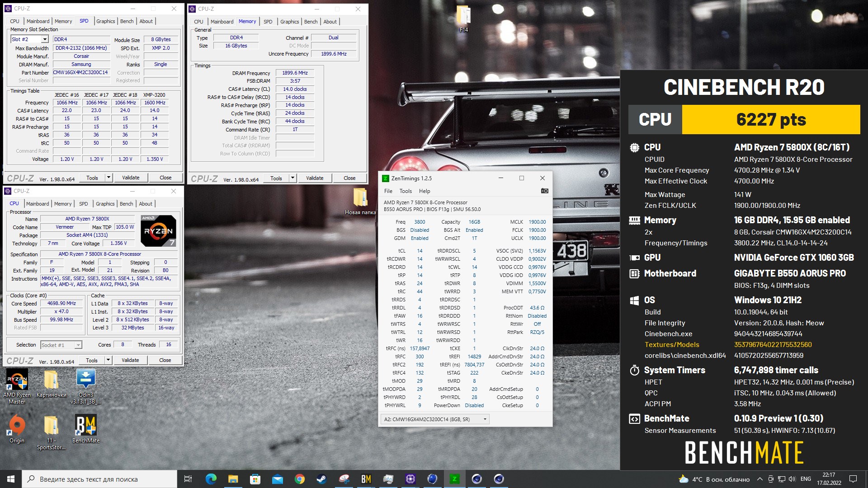Click the tREFI value 14829 in ZenTimings
The width and height of the screenshot is (868, 488).
[474, 357]
